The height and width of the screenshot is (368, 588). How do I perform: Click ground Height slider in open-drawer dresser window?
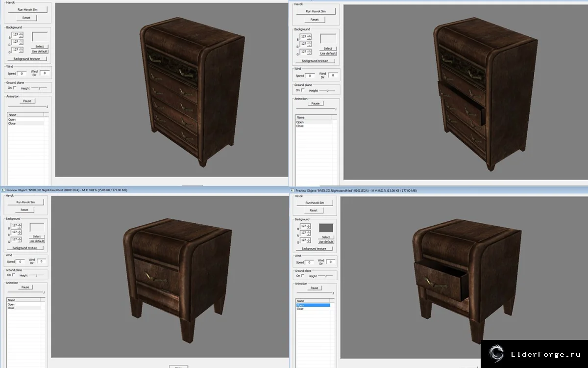point(327,90)
